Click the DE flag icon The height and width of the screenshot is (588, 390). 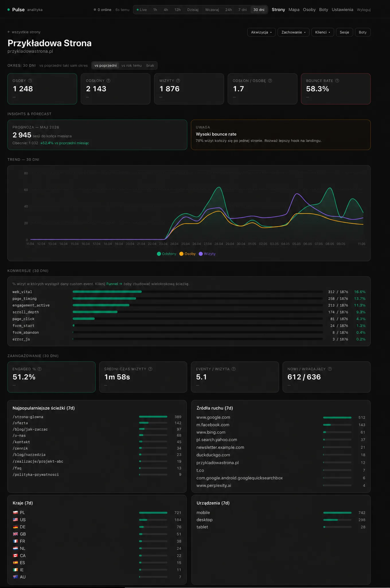tap(15, 527)
